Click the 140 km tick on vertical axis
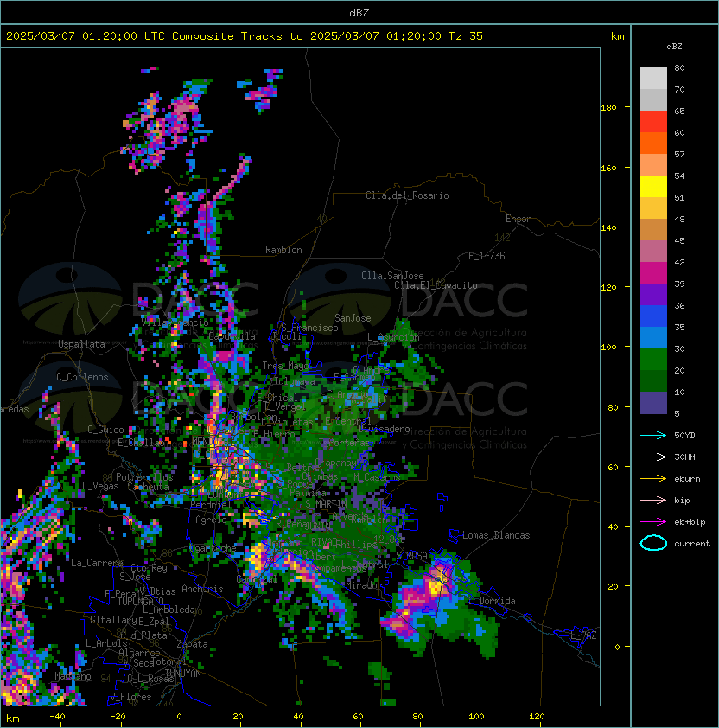This screenshot has width=719, height=728. (x=608, y=227)
